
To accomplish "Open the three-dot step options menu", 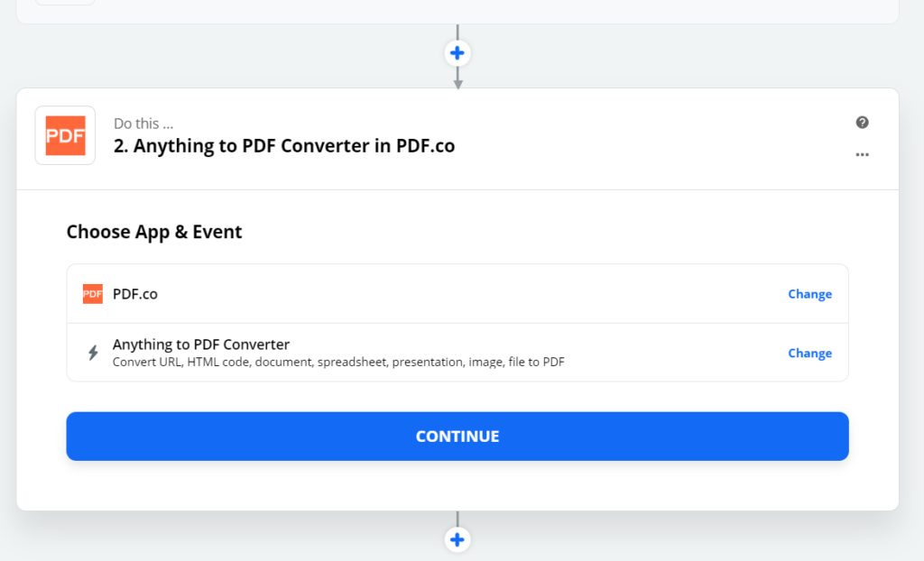I will [862, 154].
